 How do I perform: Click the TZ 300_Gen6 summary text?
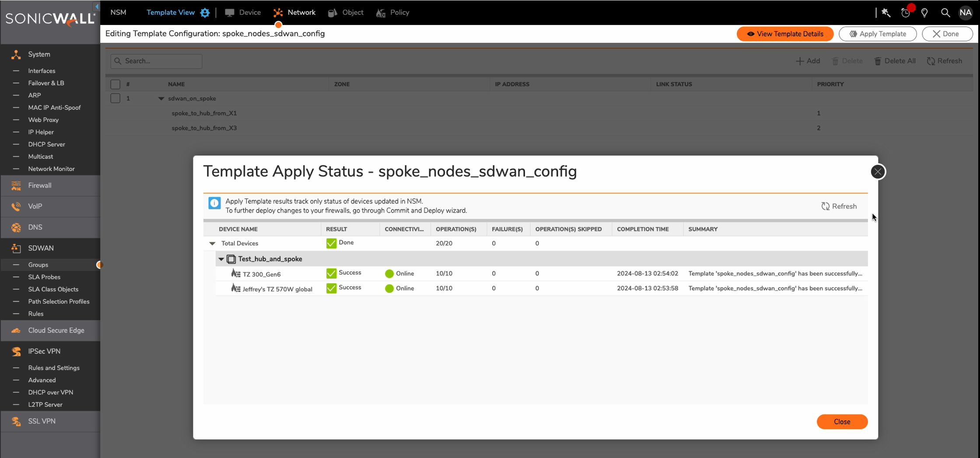click(775, 273)
